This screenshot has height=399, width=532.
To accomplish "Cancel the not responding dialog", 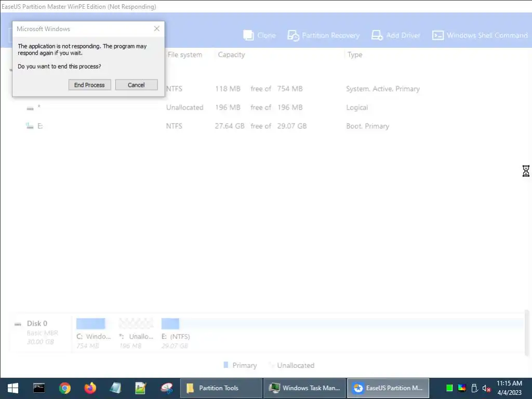I will click(x=137, y=85).
